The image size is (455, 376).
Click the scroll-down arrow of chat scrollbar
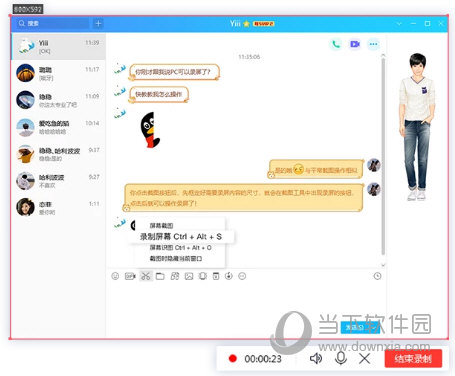click(x=383, y=265)
